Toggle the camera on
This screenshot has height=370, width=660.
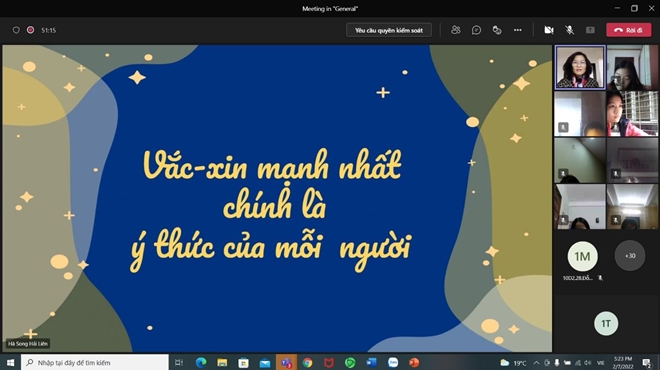tap(548, 30)
